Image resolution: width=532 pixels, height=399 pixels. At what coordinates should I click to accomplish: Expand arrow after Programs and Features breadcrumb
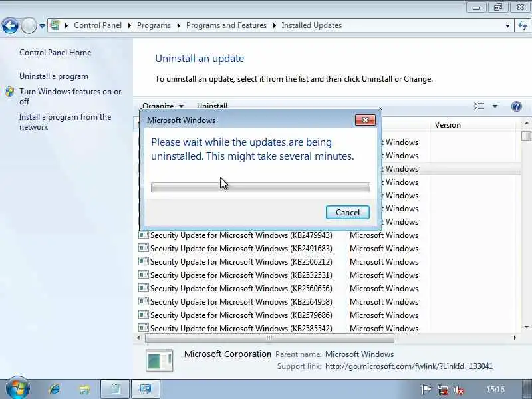[274, 25]
